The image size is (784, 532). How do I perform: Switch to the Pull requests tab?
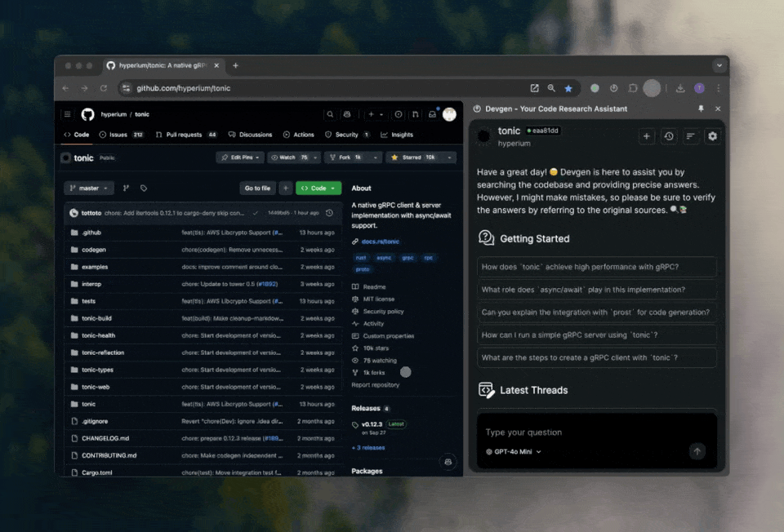pos(184,135)
